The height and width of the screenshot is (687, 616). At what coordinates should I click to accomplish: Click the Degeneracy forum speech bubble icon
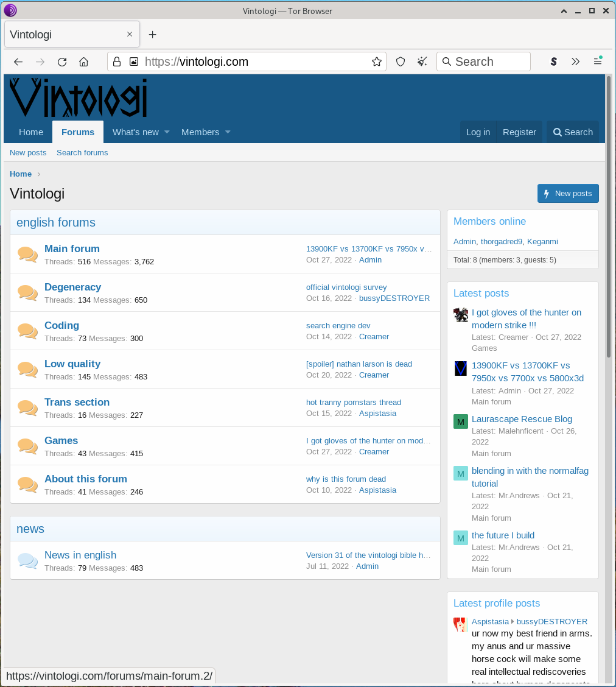(27, 292)
